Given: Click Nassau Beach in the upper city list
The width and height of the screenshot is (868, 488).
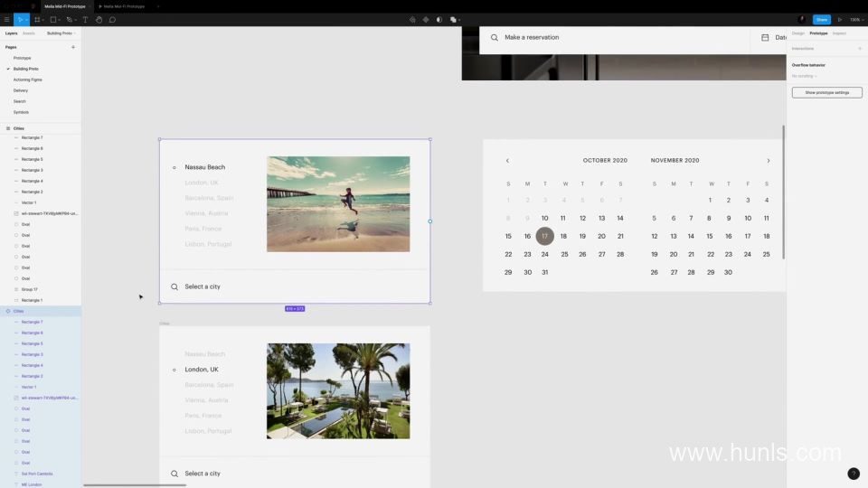Looking at the screenshot, I should [x=205, y=167].
